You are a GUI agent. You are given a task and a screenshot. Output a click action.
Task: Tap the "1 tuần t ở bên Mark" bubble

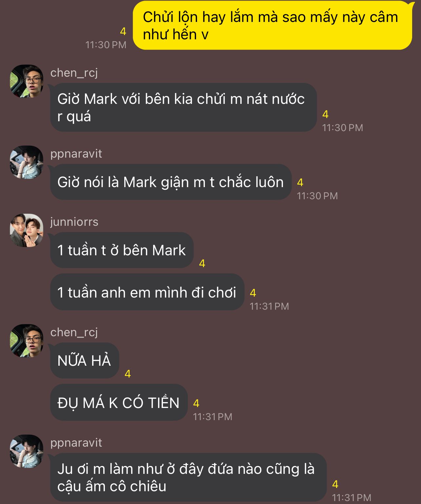(122, 250)
